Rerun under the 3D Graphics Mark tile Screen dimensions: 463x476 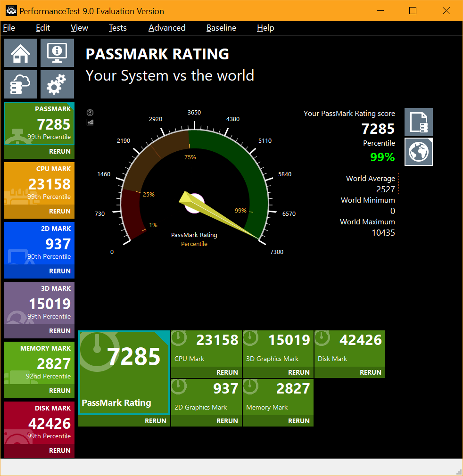coord(278,372)
